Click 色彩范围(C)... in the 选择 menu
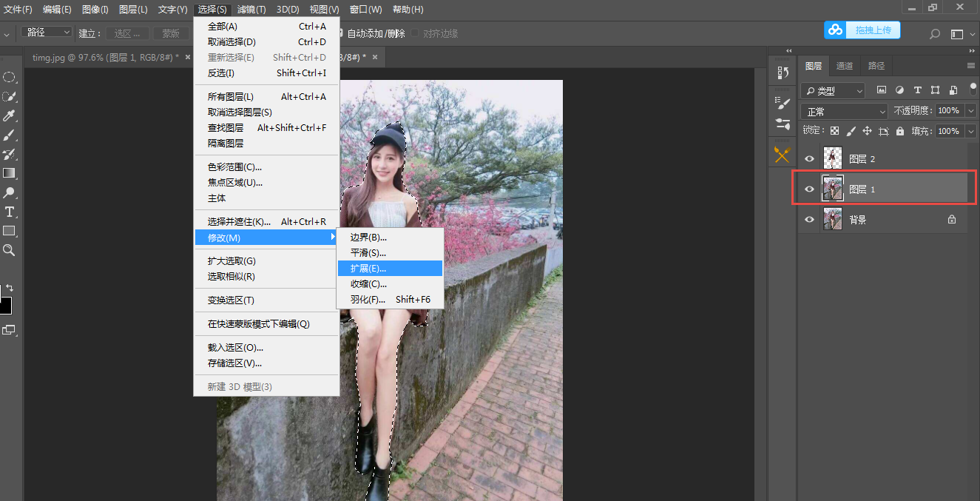980x501 pixels. click(234, 167)
